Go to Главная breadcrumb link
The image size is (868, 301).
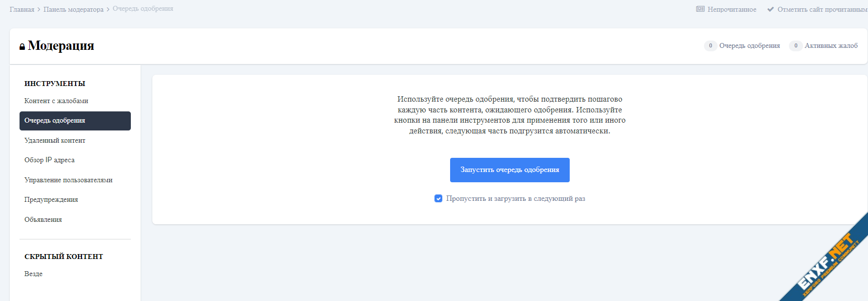click(22, 9)
